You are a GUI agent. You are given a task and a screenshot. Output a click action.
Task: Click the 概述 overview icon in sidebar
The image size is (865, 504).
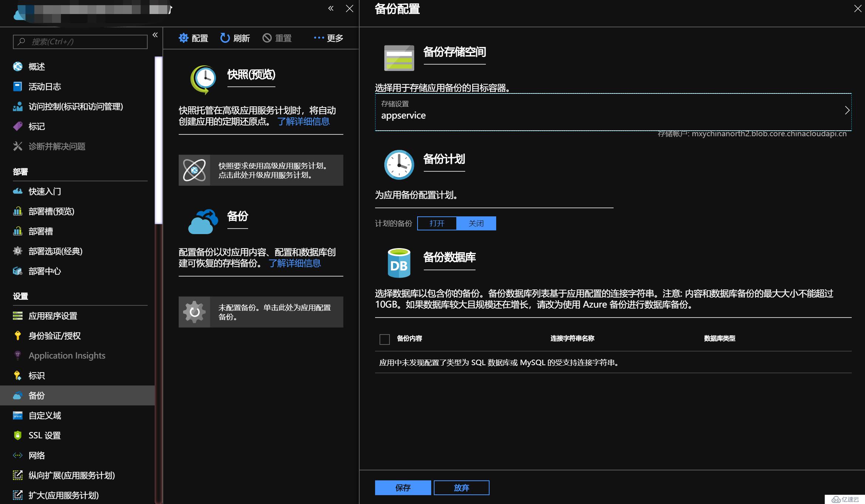click(x=17, y=66)
